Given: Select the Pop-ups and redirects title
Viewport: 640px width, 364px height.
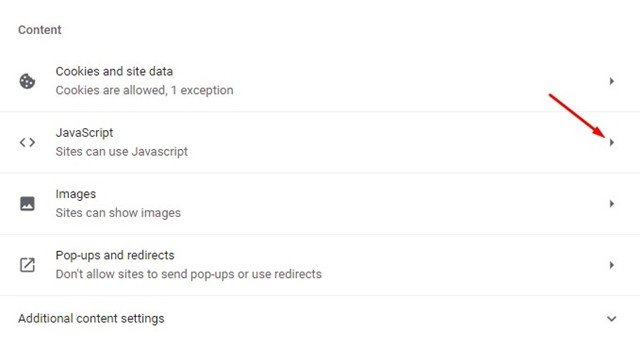Looking at the screenshot, I should click(115, 255).
